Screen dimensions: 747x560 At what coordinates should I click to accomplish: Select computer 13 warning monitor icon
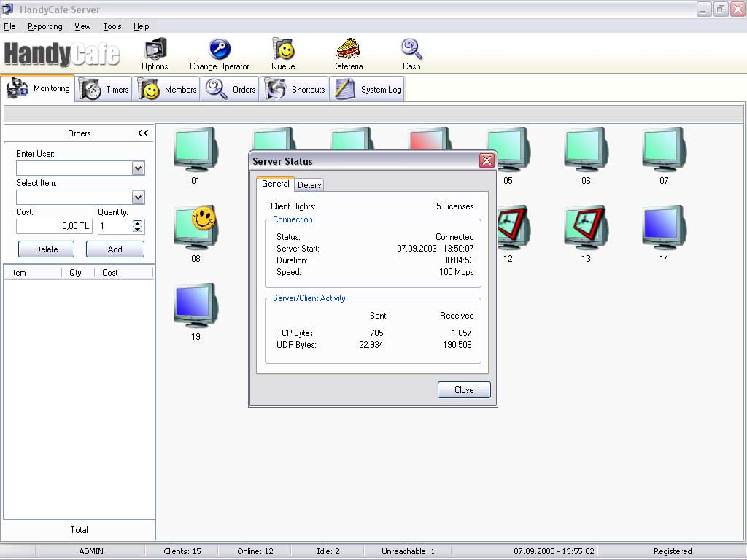(586, 227)
